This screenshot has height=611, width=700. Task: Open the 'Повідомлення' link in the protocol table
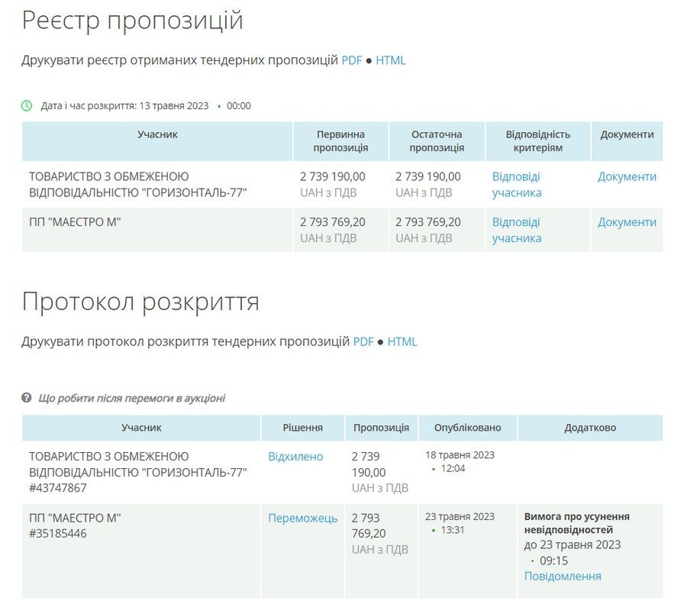coord(562,575)
